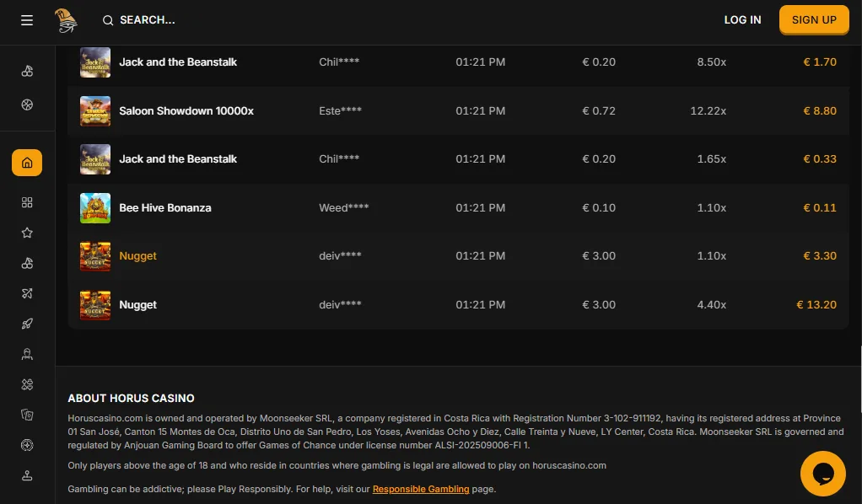Click the € 0.10 bet amount
The width and height of the screenshot is (862, 504).
coord(599,208)
